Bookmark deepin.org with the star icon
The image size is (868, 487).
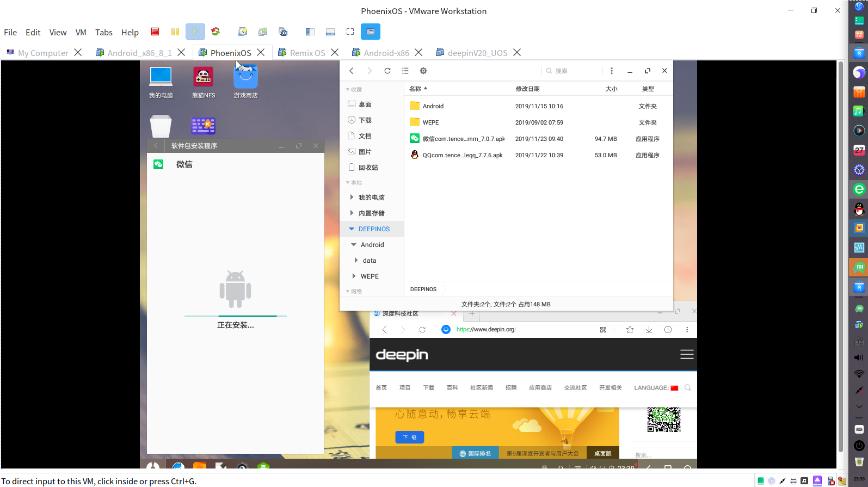pos(630,330)
